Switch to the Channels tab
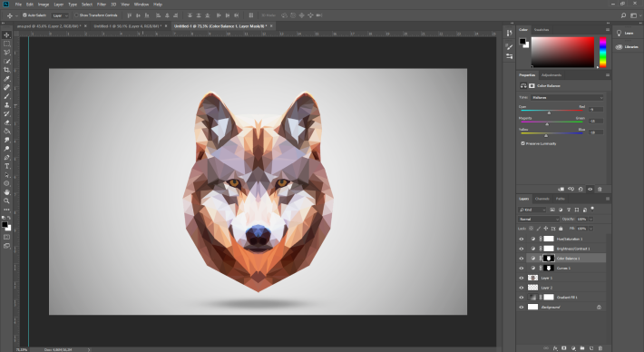The height and width of the screenshot is (352, 644). click(542, 199)
